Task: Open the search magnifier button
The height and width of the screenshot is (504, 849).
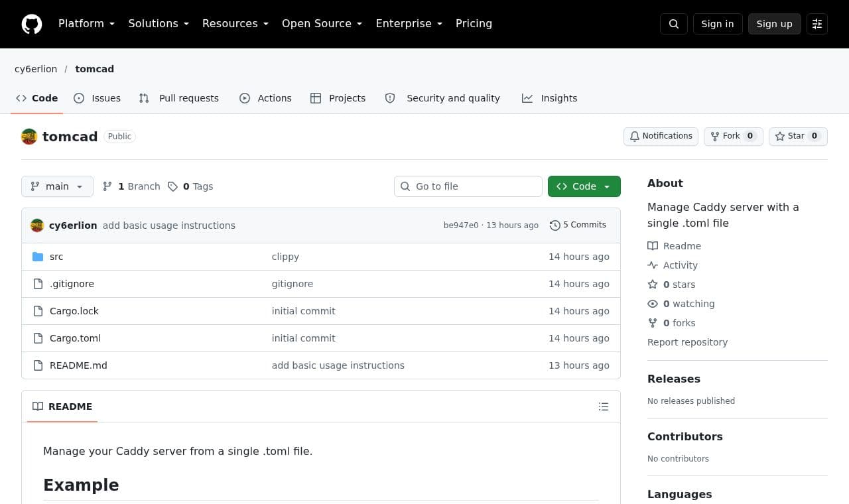Action: pos(674,24)
